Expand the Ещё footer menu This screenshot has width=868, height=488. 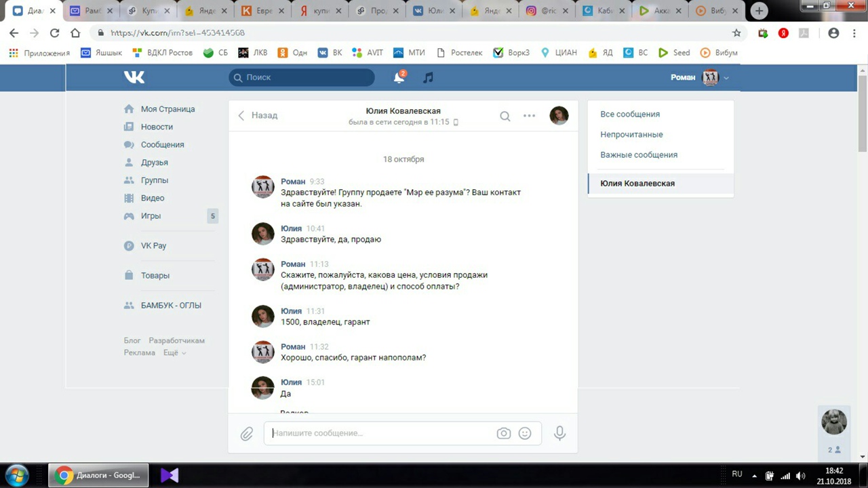[174, 353]
